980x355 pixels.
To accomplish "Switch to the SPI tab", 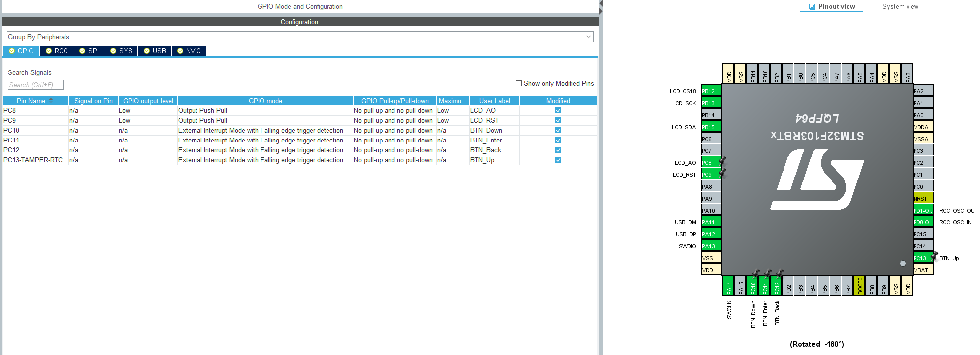I will (89, 51).
